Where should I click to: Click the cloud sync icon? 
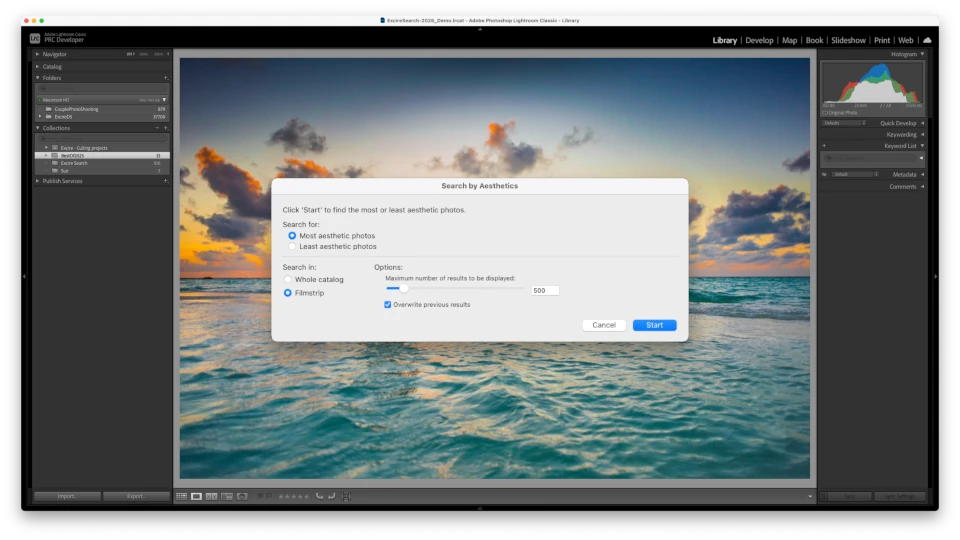[927, 40]
